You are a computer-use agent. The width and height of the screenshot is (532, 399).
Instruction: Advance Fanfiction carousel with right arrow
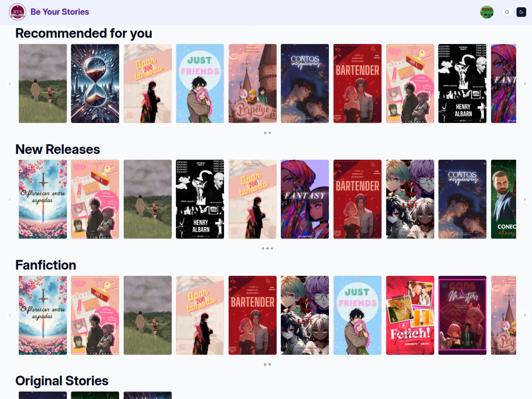(525, 315)
